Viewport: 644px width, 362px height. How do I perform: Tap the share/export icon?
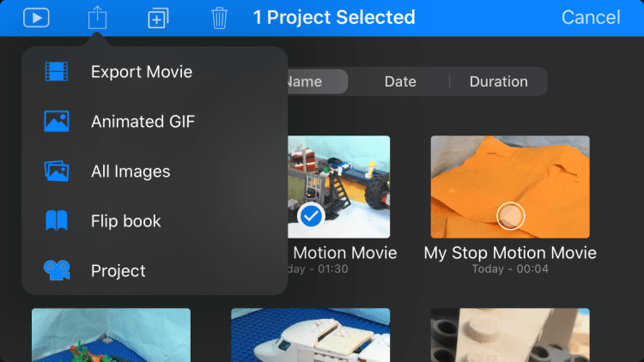[x=97, y=17]
